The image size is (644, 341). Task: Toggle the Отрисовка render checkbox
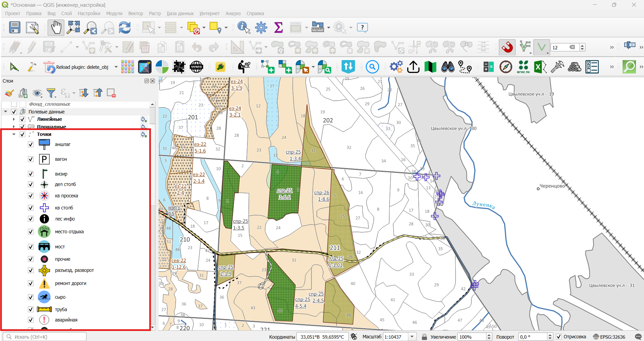click(x=559, y=337)
